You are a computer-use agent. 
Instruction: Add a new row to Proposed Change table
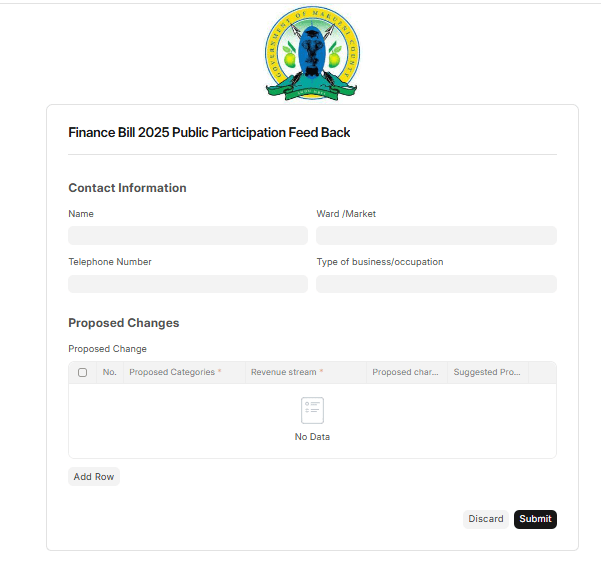pyautogui.click(x=94, y=477)
